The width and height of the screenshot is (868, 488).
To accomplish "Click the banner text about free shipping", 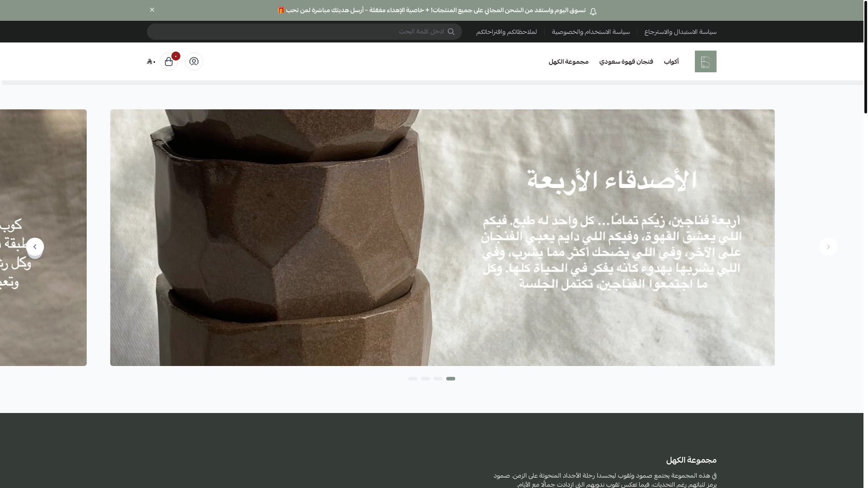I will [431, 10].
